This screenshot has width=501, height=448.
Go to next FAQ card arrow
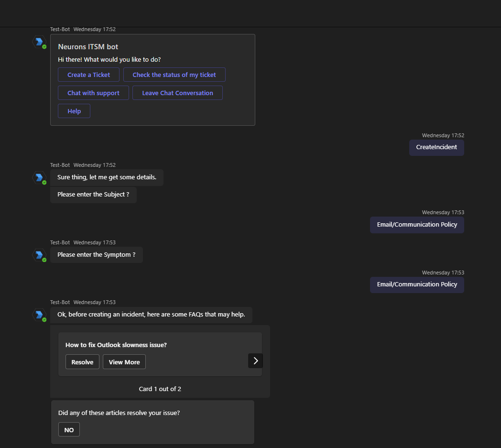(255, 361)
